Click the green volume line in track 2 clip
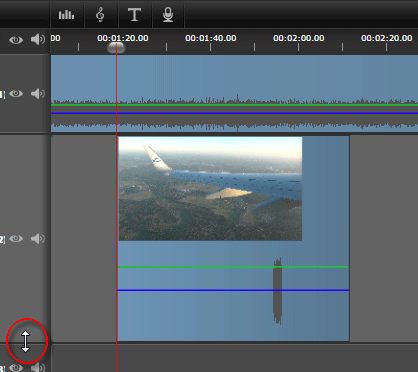 click(233, 267)
